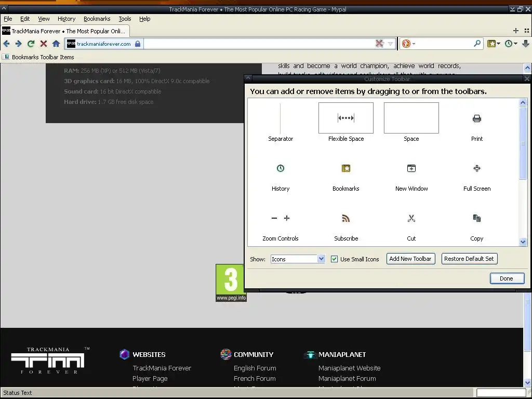Open the History toolbar button dropdown

pos(511,44)
